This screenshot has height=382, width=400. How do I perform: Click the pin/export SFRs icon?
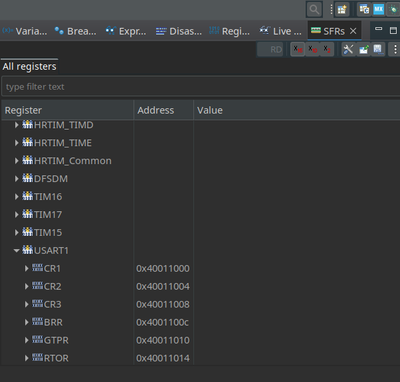tap(363, 50)
